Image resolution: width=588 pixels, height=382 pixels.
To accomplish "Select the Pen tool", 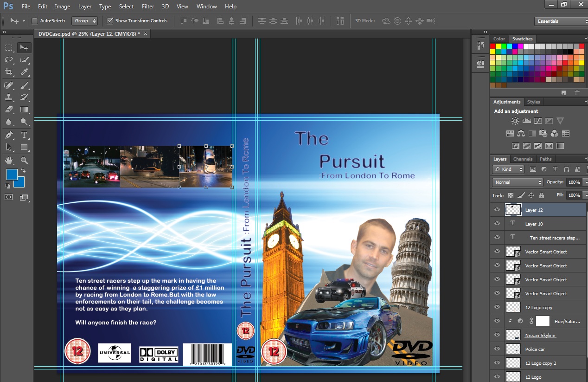I will 8,135.
